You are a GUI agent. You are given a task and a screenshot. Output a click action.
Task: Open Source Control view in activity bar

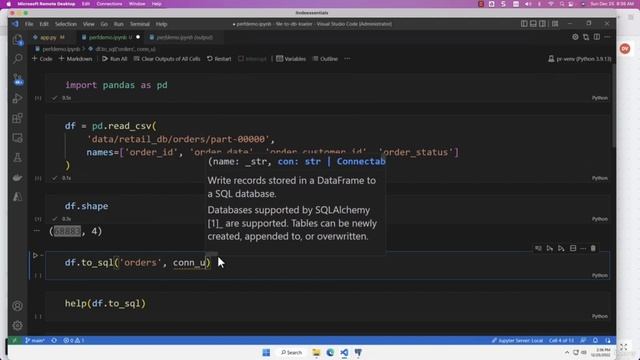pos(18,79)
